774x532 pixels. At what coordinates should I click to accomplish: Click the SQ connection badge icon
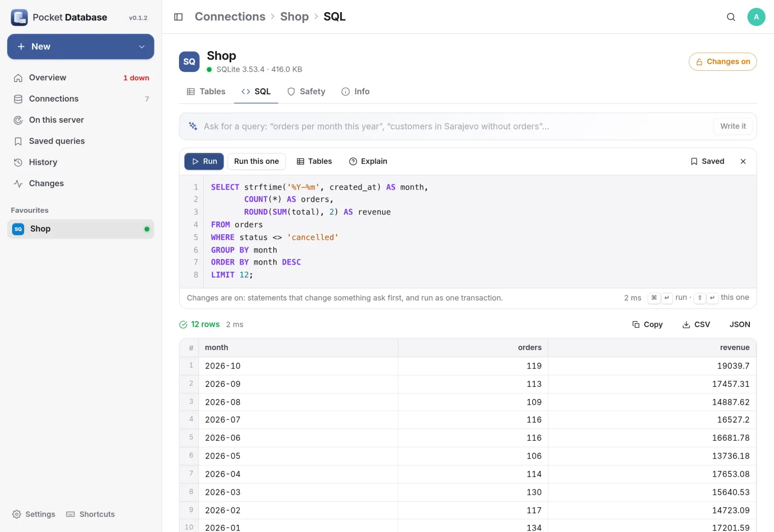[x=189, y=61]
